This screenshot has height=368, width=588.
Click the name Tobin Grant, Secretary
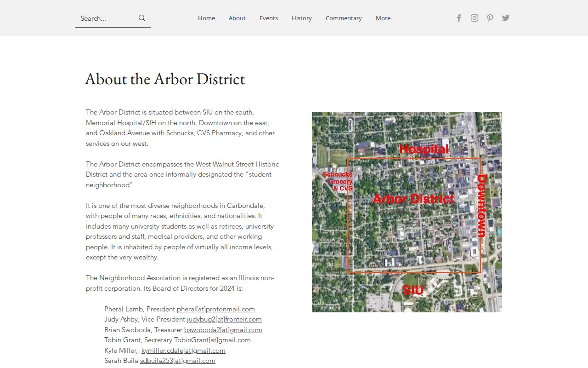tap(138, 340)
